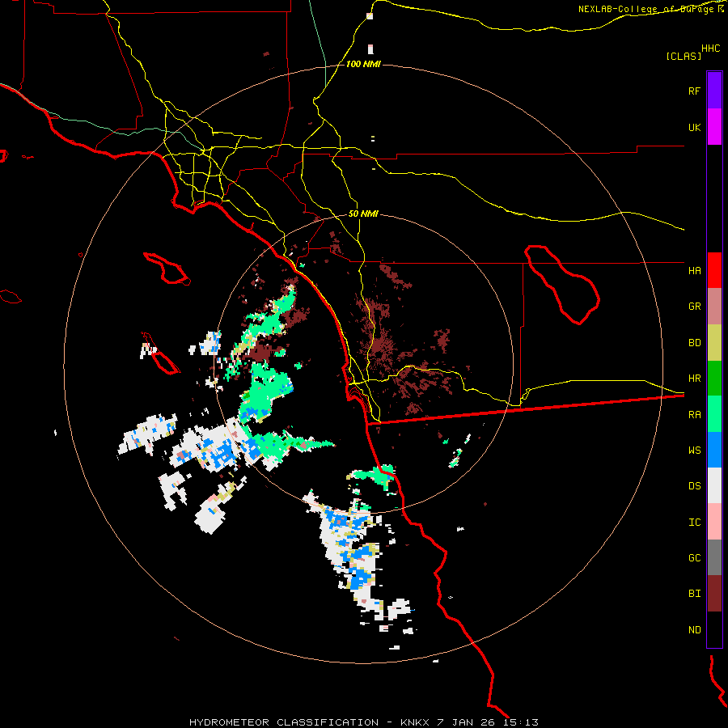This screenshot has width=728, height=728.
Task: Select the IC pink legend swatch
Action: point(714,522)
